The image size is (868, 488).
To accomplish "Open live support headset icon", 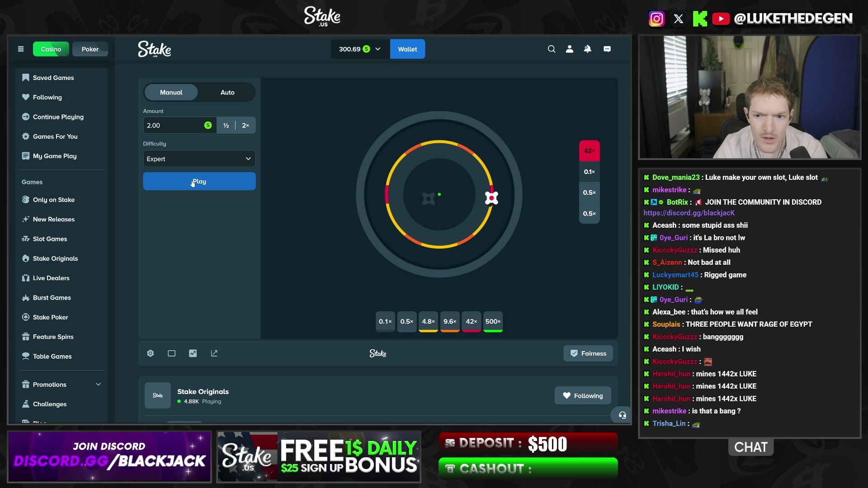I will click(x=623, y=415).
